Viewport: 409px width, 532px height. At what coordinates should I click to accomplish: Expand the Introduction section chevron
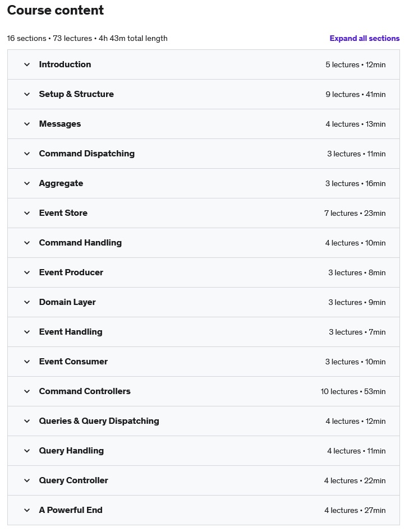[27, 64]
